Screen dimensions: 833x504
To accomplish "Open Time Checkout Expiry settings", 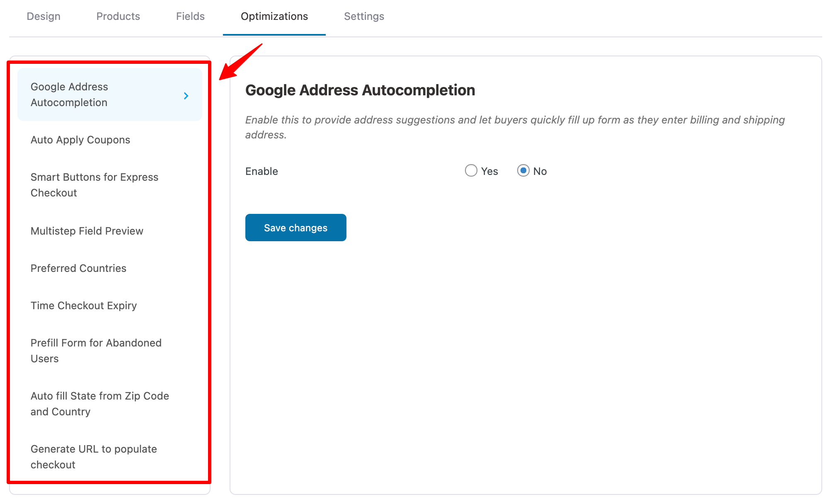I will (x=84, y=305).
